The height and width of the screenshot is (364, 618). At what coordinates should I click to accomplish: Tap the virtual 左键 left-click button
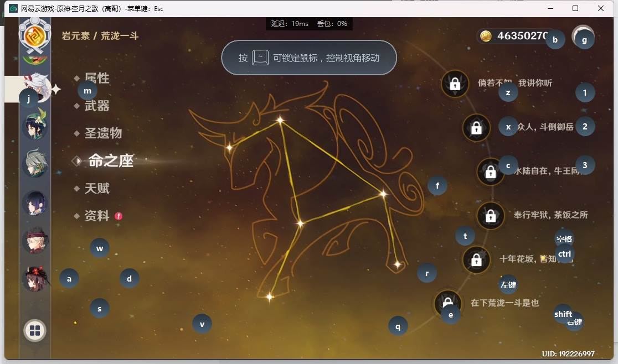click(508, 284)
